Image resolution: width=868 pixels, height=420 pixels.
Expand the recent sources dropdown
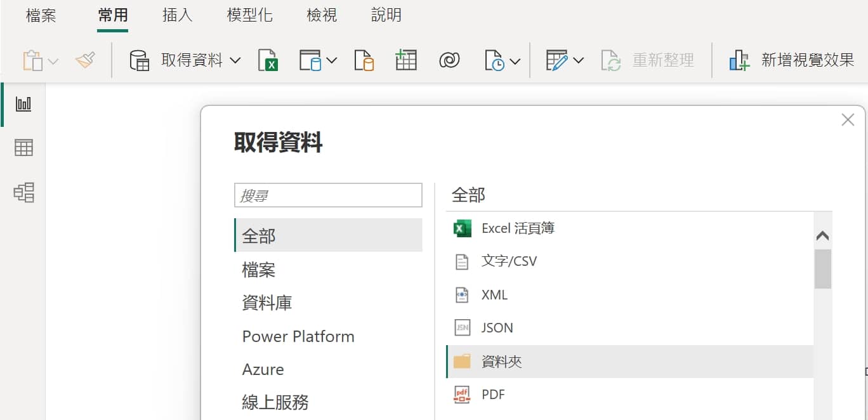515,61
